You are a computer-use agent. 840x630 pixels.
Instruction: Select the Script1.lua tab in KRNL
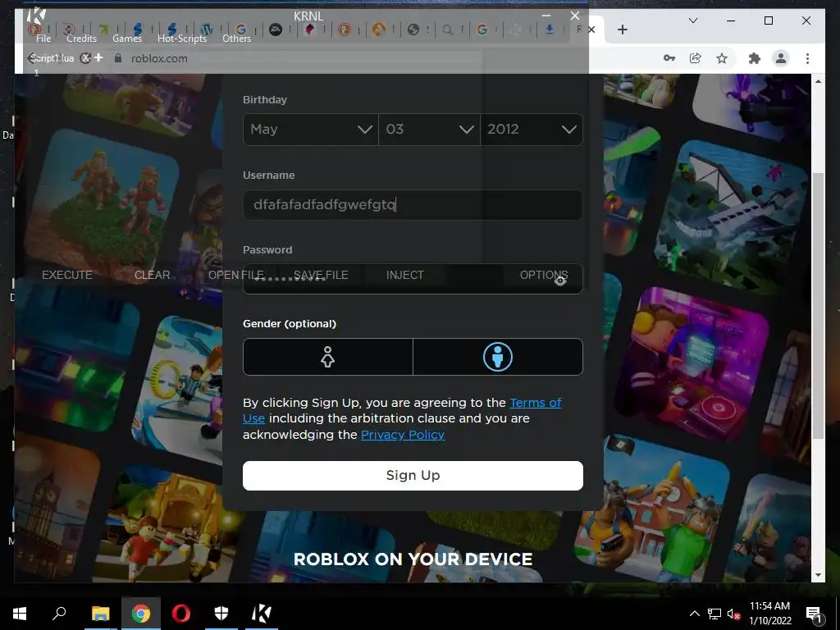pos(52,58)
